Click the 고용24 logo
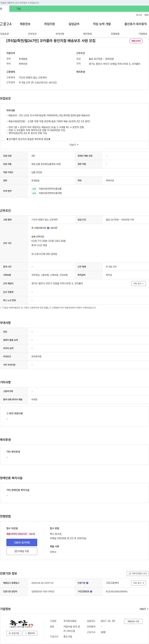The width and height of the screenshot is (149, 644). coord(5,24)
